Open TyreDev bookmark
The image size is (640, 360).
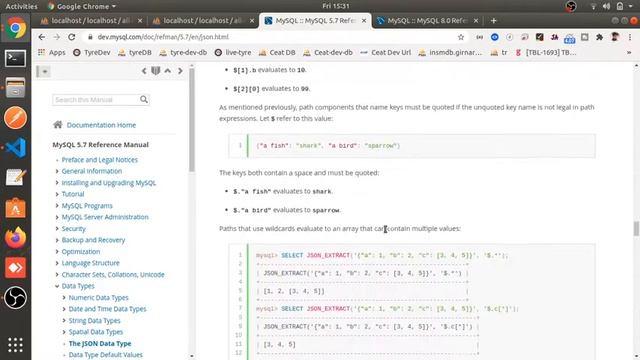point(92,52)
